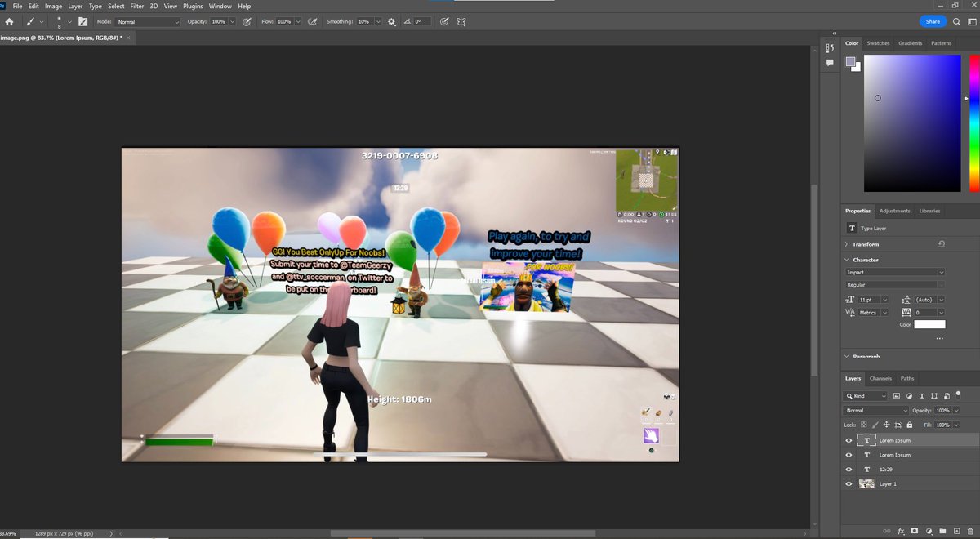
Task: Click filter for pixel layers icon
Action: tap(897, 395)
